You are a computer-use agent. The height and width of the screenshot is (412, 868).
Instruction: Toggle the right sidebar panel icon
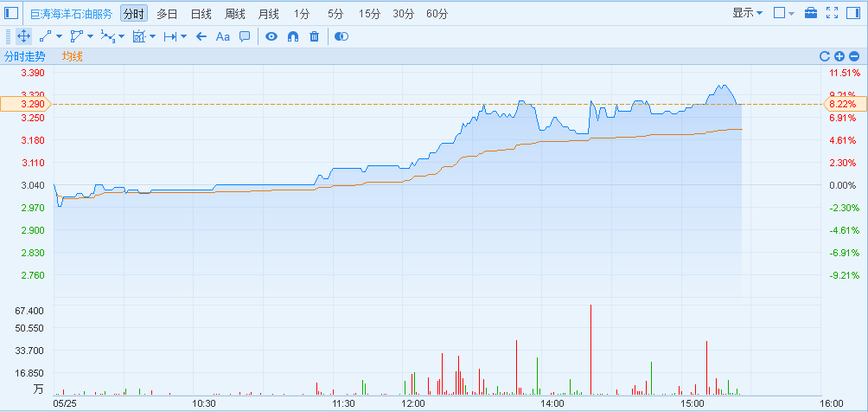pos(853,13)
